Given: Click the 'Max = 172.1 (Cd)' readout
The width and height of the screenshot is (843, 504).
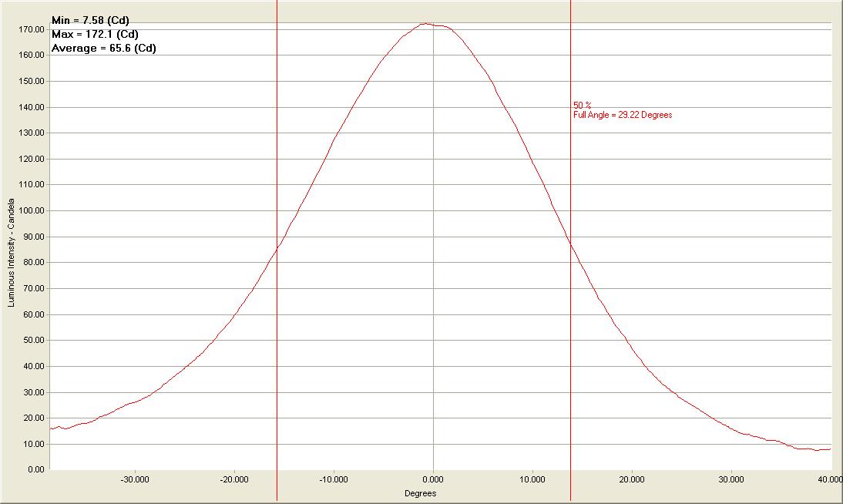Looking at the screenshot, I should [95, 35].
